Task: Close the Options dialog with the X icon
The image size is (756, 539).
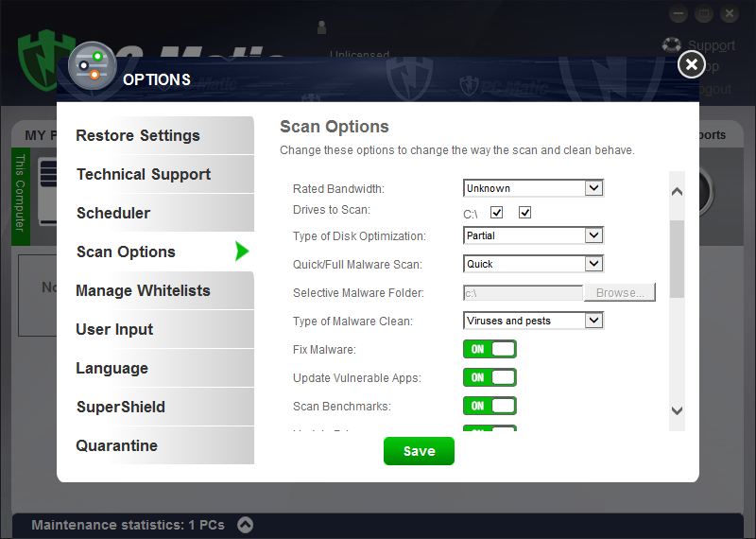Action: 692,64
